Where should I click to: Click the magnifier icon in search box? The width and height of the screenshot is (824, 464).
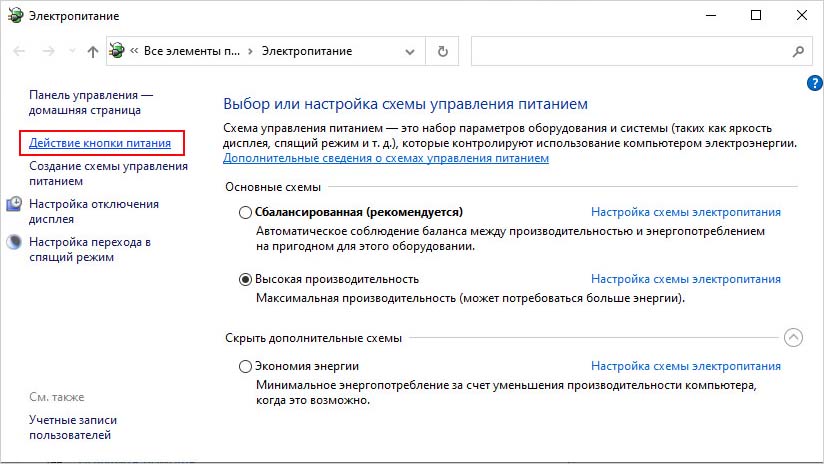798,51
